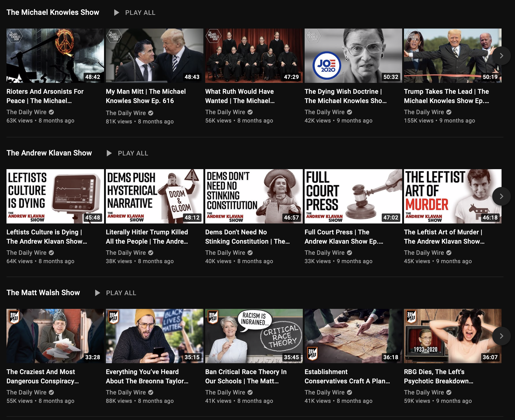The height and width of the screenshot is (420, 515).
Task: Show more Matt Walsh videos via chevron
Action: 501,336
